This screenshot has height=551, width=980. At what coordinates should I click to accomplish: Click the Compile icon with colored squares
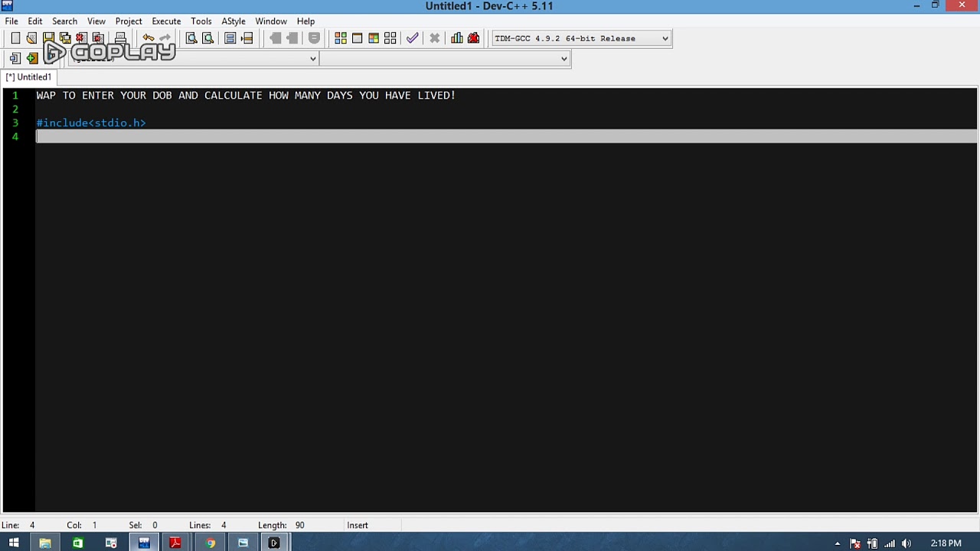point(341,38)
